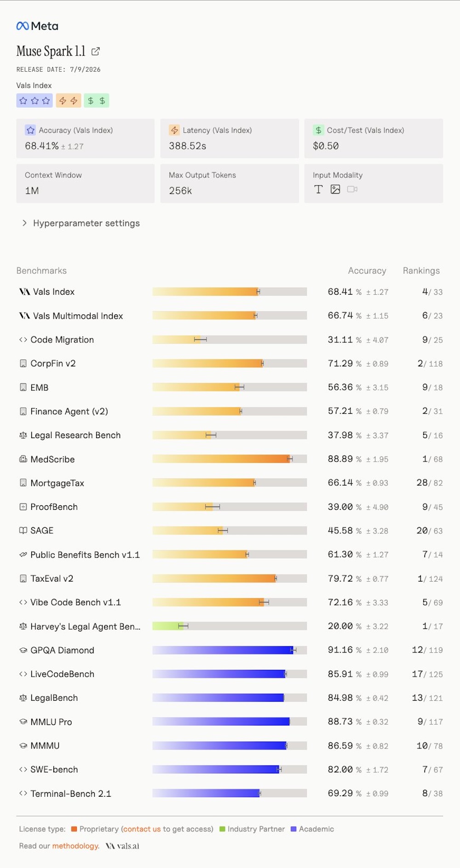Click the green dollar cost badge

[97, 101]
